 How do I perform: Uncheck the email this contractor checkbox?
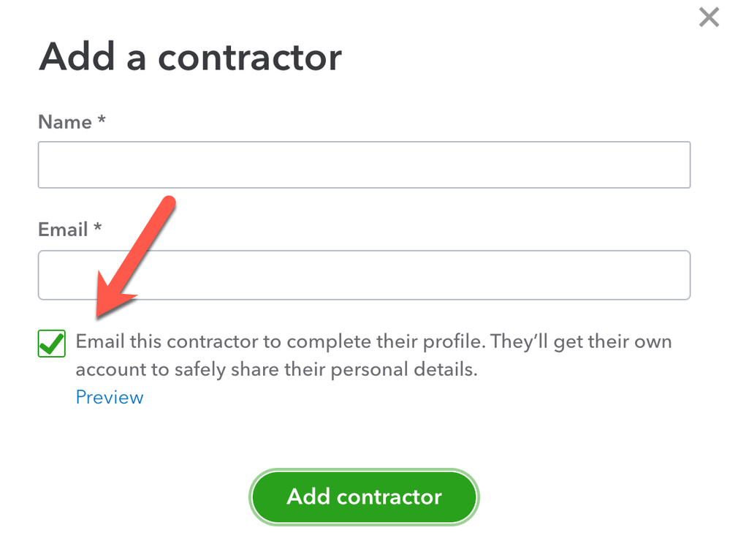pyautogui.click(x=52, y=343)
